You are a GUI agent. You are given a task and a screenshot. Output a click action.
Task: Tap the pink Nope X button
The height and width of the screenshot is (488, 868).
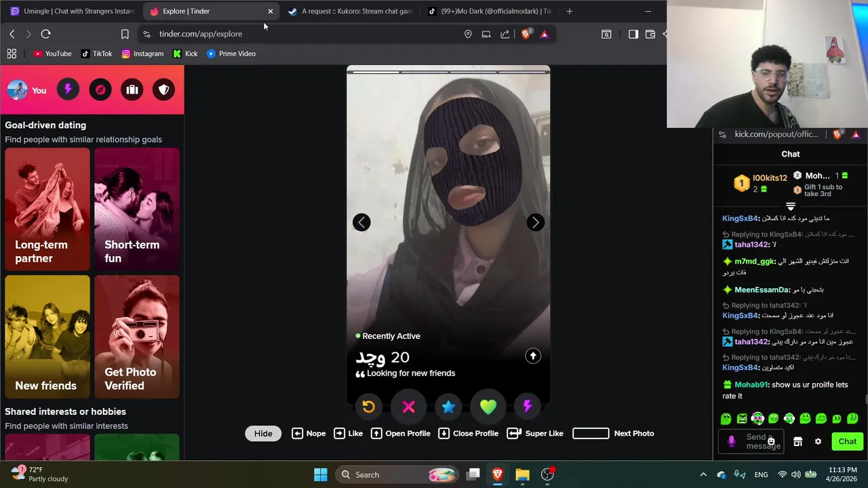[x=408, y=407]
